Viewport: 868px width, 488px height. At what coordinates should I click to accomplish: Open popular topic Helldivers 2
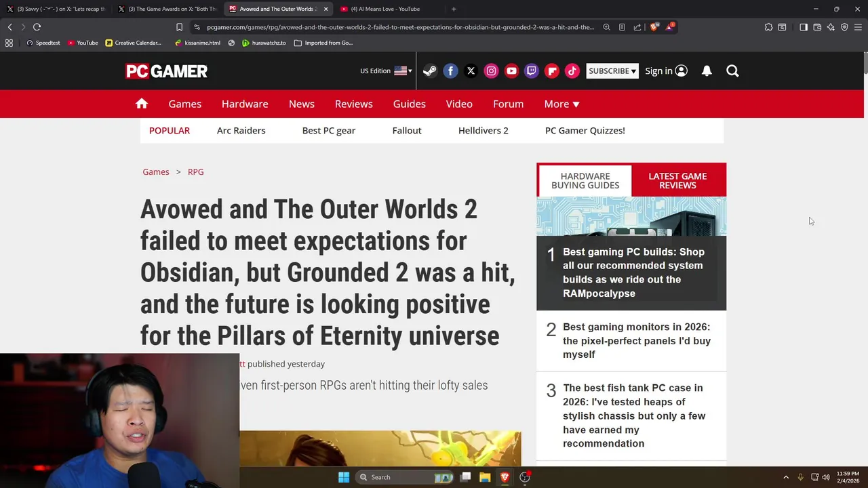[x=483, y=130]
